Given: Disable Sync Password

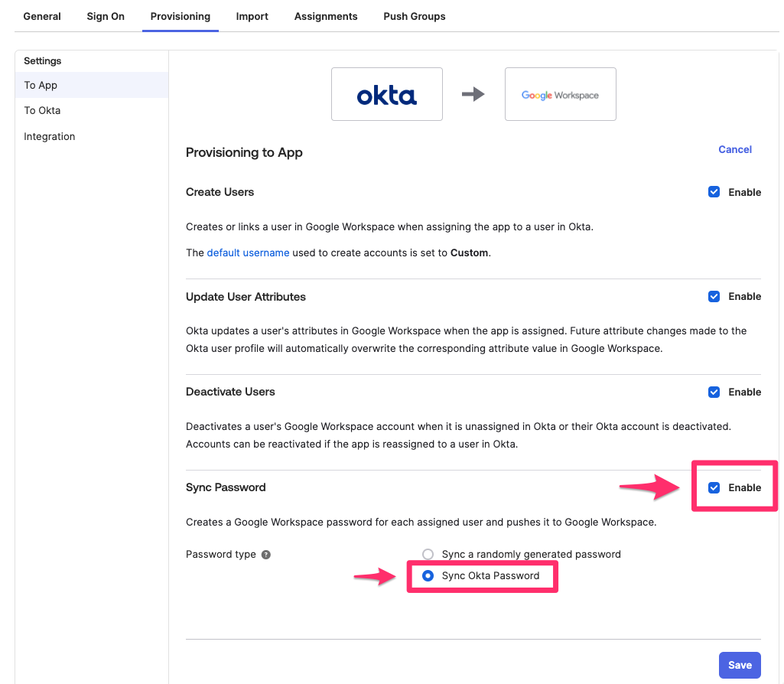Looking at the screenshot, I should point(714,487).
